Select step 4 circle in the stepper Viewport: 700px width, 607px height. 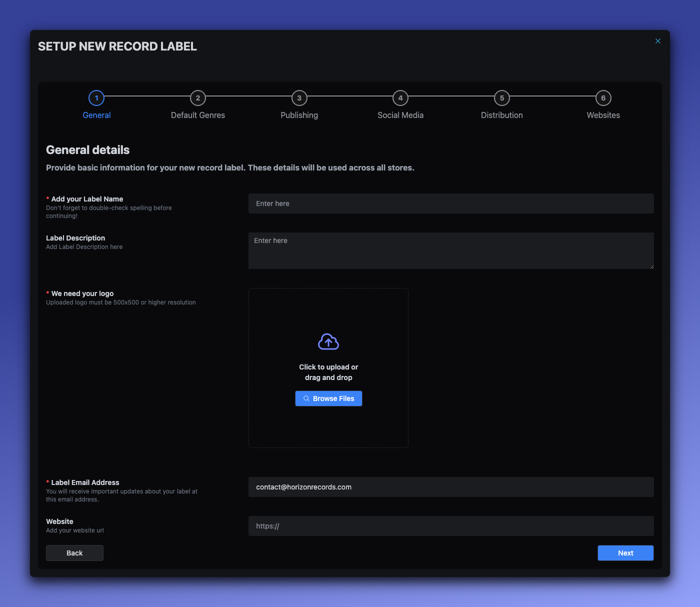click(x=400, y=98)
